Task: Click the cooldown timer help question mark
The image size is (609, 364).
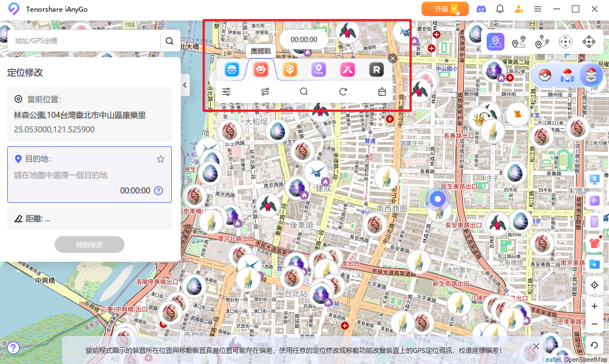Action: pyautogui.click(x=159, y=191)
